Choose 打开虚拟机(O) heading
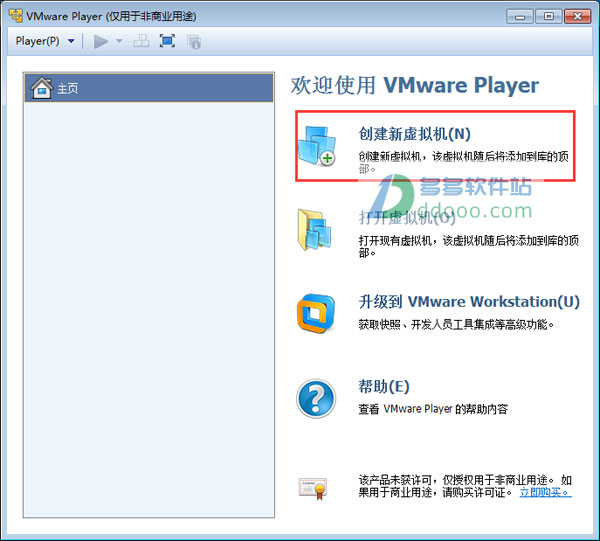Viewport: 600px width, 541px height. click(407, 218)
